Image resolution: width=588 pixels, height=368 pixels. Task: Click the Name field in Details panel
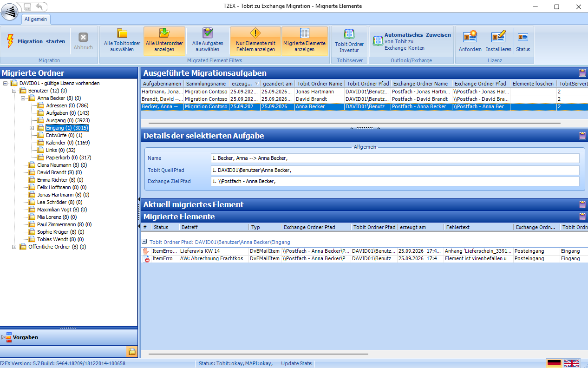click(x=395, y=158)
